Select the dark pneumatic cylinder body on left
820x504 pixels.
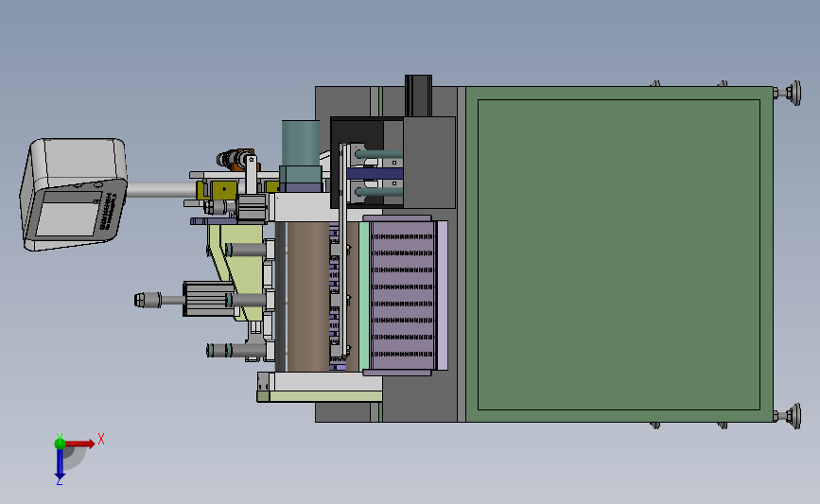[208, 299]
